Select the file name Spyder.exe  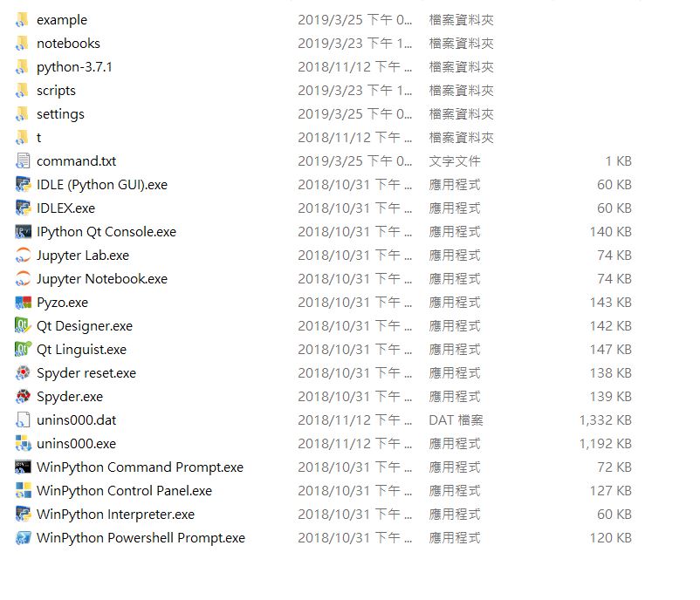click(70, 397)
